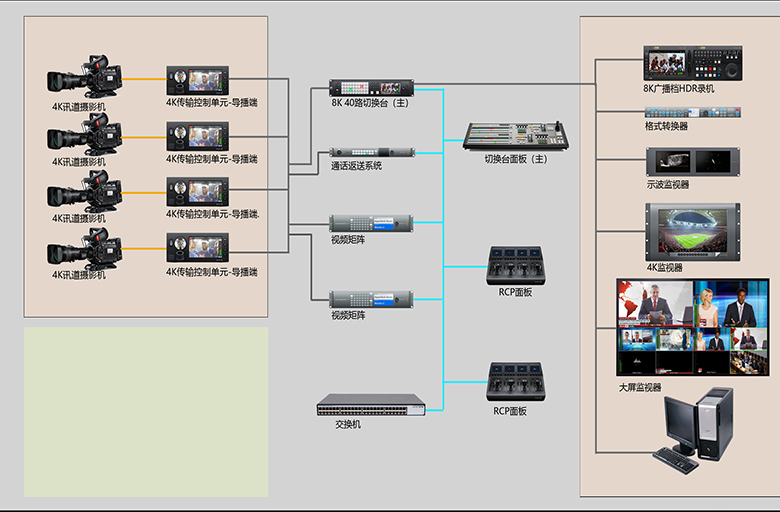Viewport: 780px width, 512px height.
Task: Select the 8K广播档HDR录机 recorder device
Action: click(694, 64)
